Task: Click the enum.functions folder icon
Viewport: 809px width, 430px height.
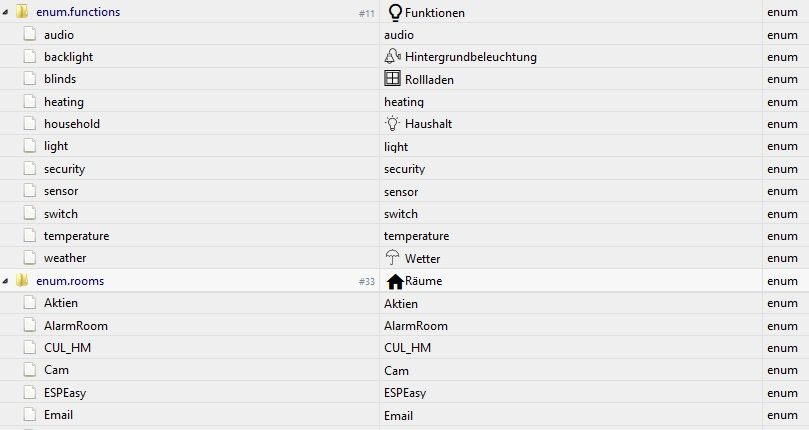Action: coord(21,13)
